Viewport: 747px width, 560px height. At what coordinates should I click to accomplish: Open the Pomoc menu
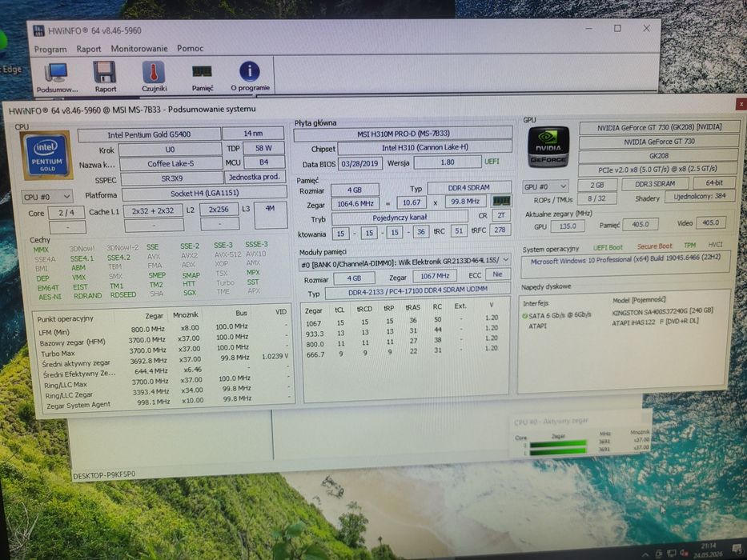(190, 48)
